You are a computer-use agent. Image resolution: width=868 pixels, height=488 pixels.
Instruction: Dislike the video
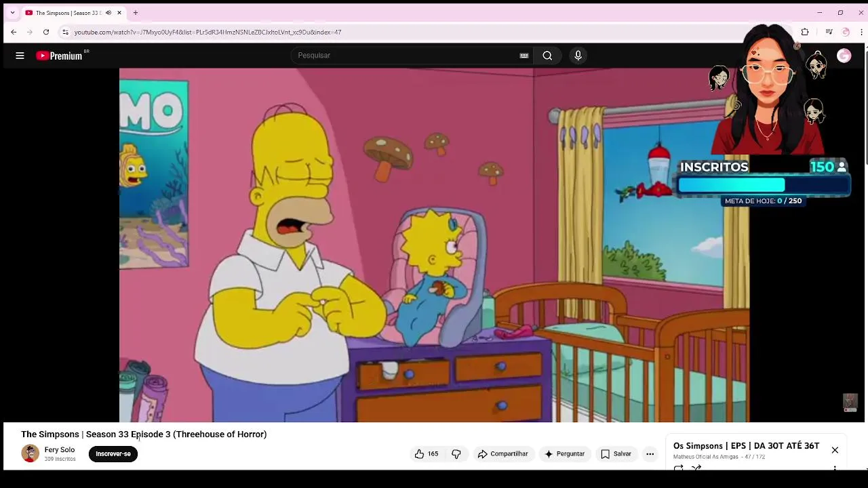click(x=456, y=454)
